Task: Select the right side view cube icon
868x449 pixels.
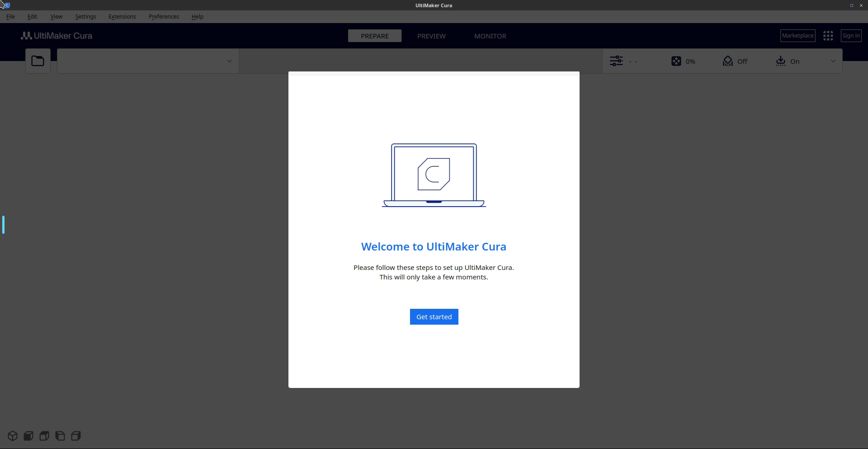Action: [76, 436]
